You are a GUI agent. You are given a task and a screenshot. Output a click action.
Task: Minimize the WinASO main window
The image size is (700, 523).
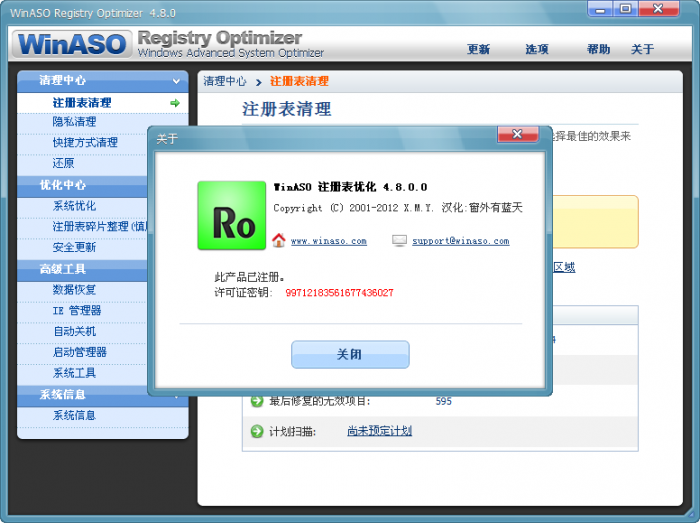pos(600,9)
